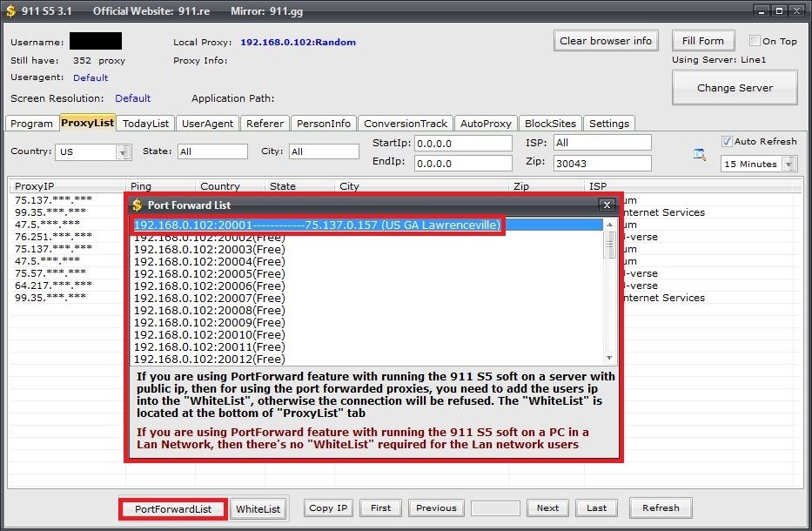Open the 15 Minutes refresh interval dropdown

click(789, 165)
